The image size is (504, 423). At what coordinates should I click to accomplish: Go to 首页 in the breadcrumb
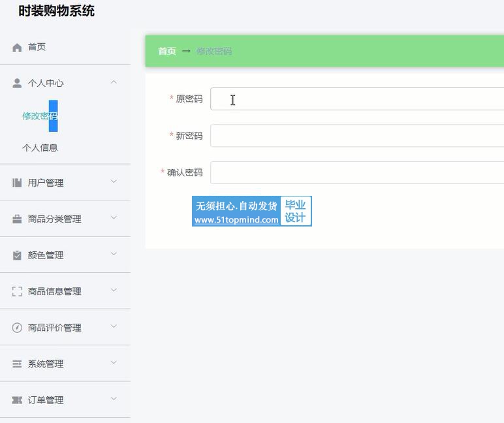pyautogui.click(x=167, y=51)
